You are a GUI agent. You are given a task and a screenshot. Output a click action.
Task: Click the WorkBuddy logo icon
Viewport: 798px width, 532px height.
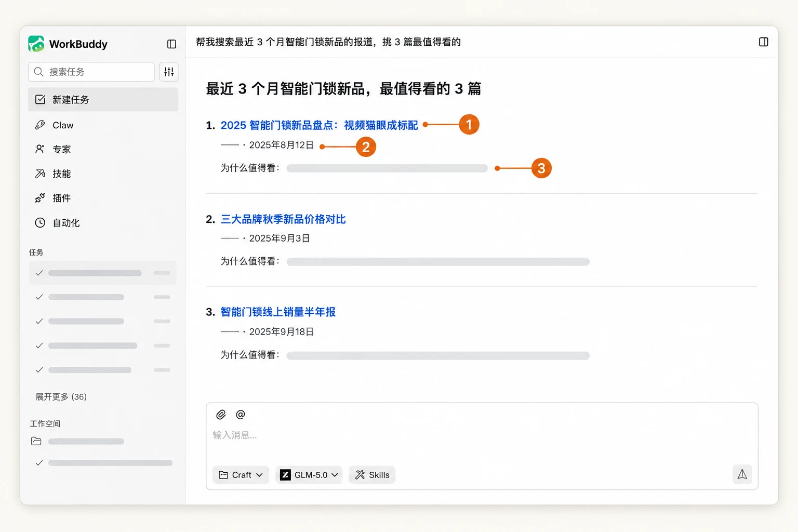click(x=36, y=44)
